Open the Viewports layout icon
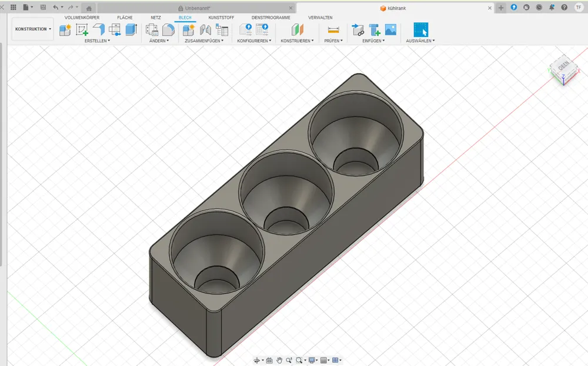This screenshot has height=366, width=588. pos(336,360)
